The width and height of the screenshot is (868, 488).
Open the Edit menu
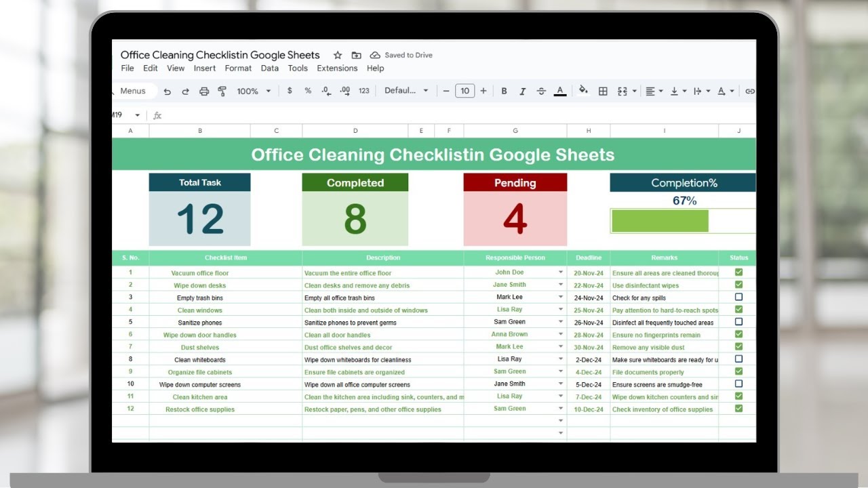tap(151, 68)
